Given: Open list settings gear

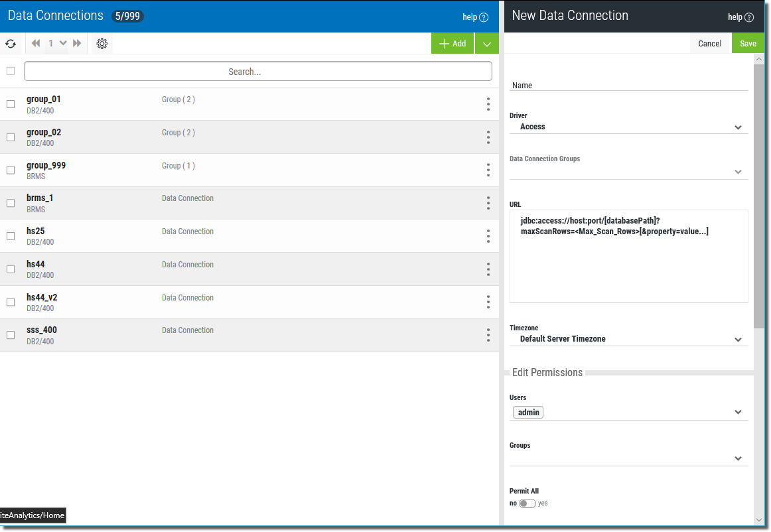Looking at the screenshot, I should [102, 43].
